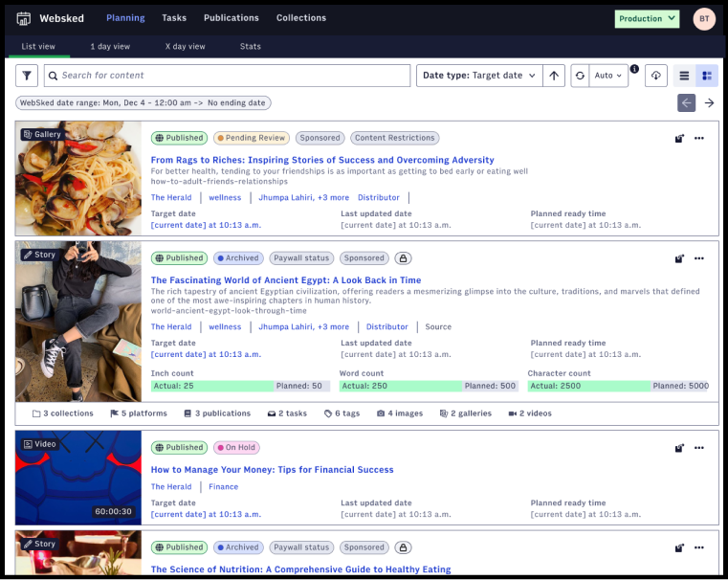Click Pending Review status badge
Viewport: 728px width, 580px height.
coord(252,138)
